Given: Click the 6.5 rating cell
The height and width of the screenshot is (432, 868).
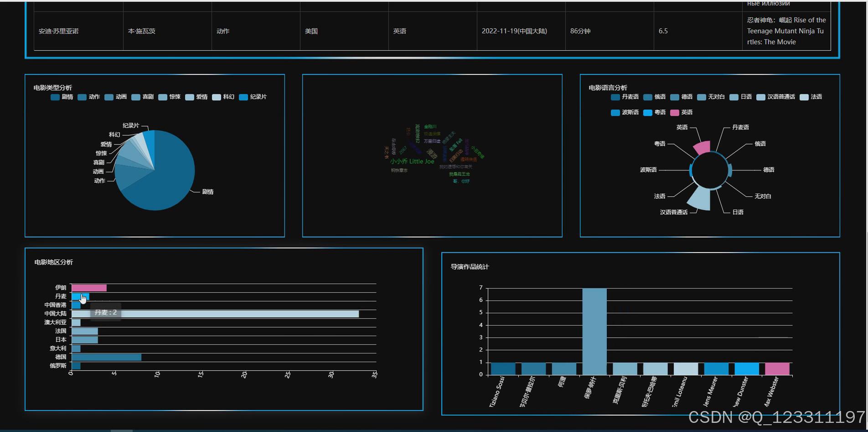Looking at the screenshot, I should coord(698,31).
